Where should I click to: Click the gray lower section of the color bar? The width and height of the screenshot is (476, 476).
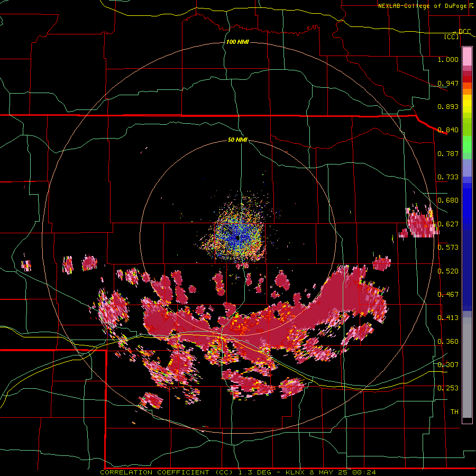[x=467, y=368]
